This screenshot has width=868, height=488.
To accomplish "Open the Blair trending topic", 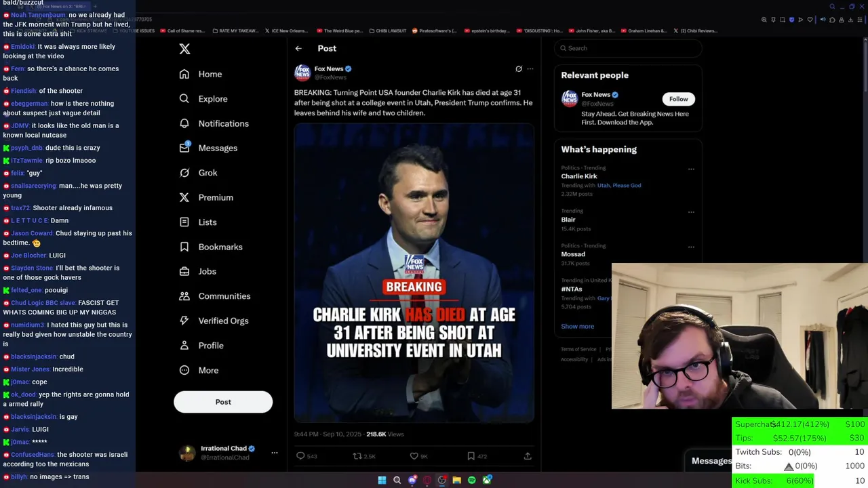I will 568,220.
